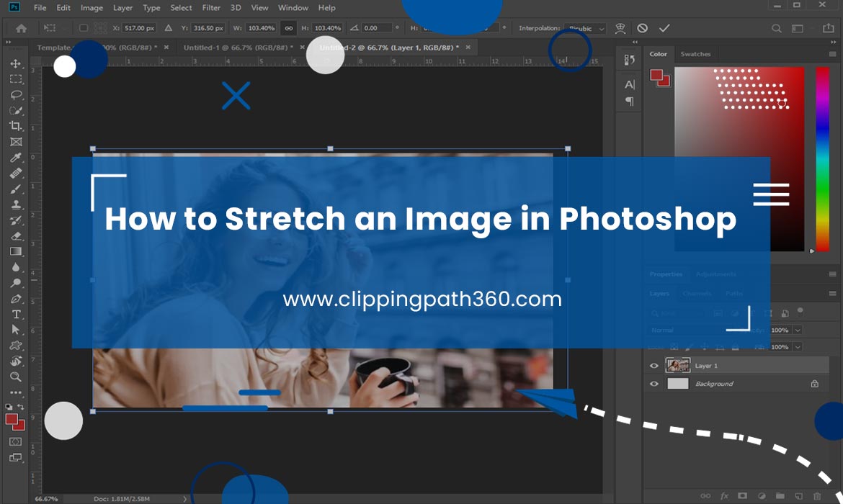Open the Image menu

coord(92,7)
